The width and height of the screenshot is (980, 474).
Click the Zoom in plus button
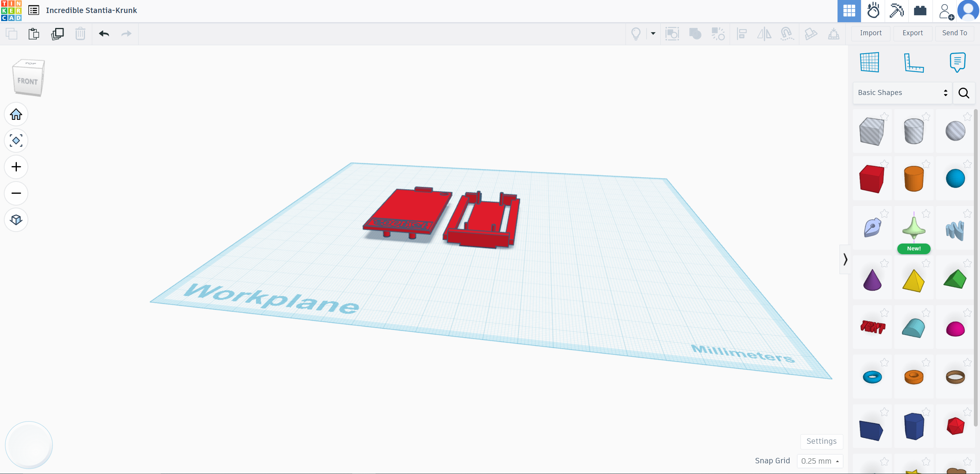pos(16,167)
